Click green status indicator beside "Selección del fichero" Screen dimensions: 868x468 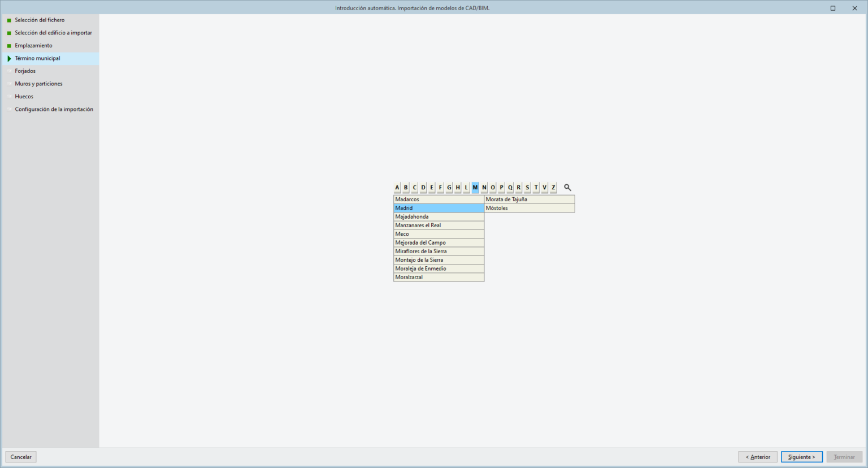(x=10, y=20)
